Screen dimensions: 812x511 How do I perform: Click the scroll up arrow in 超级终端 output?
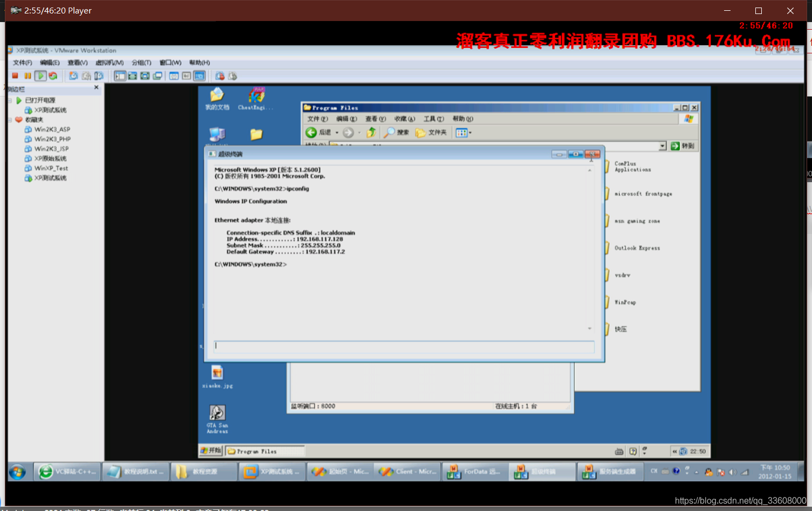click(x=590, y=170)
